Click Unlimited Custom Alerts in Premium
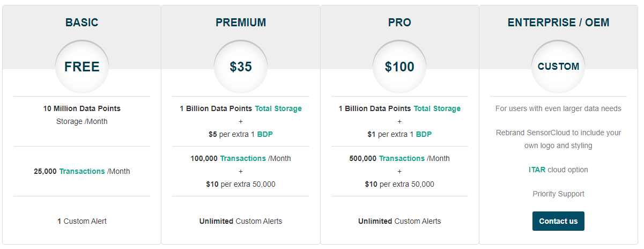Viewport: 644px width, 249px height. (x=241, y=221)
